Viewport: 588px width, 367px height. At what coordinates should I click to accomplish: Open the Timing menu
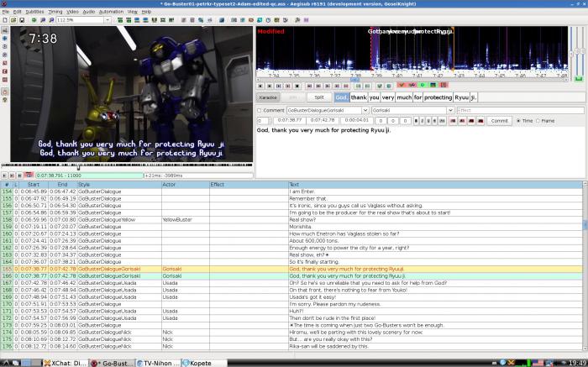55,12
